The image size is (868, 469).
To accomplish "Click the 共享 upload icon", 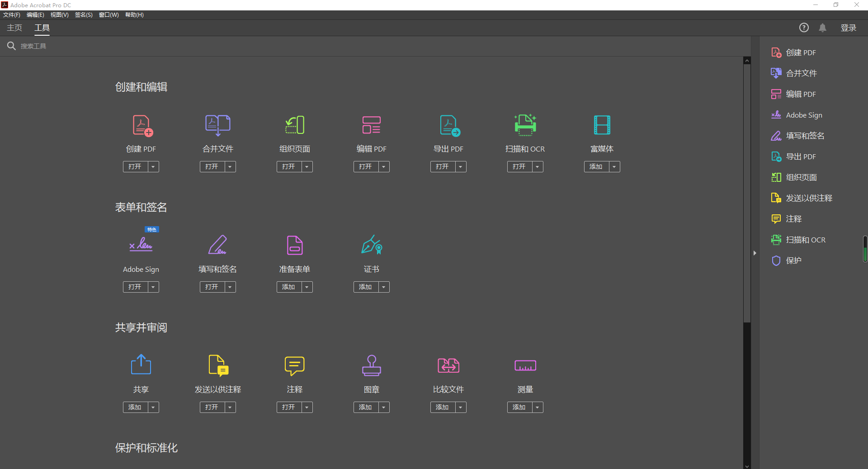I will [141, 365].
